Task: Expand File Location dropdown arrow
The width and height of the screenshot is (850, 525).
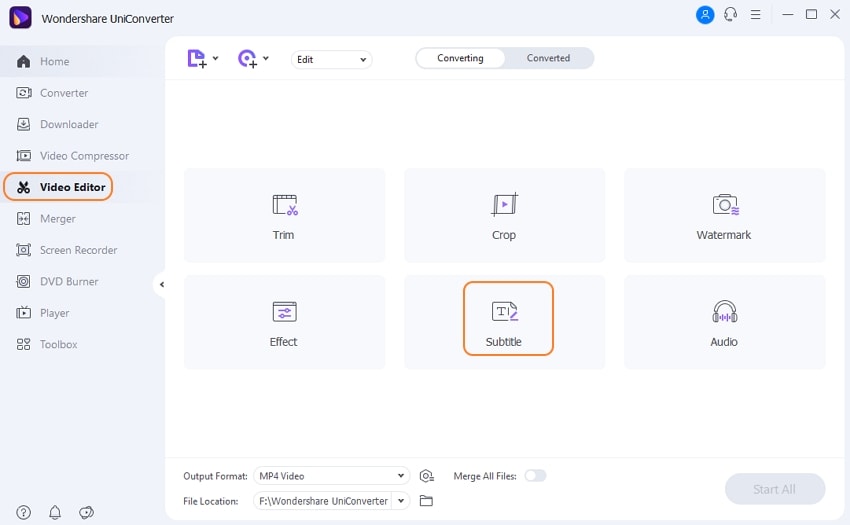Action: coord(401,501)
